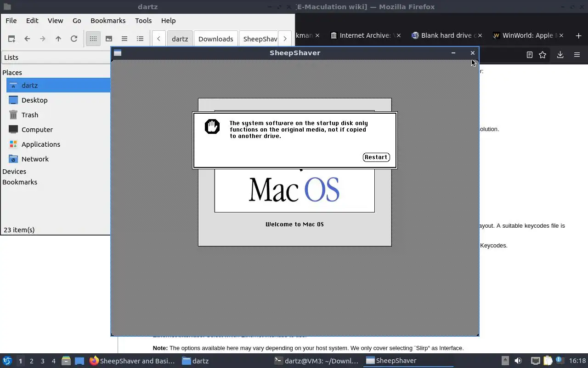Click the 16:18 clock on taskbar
Viewport: 588px width, 368px height.
[x=577, y=361]
